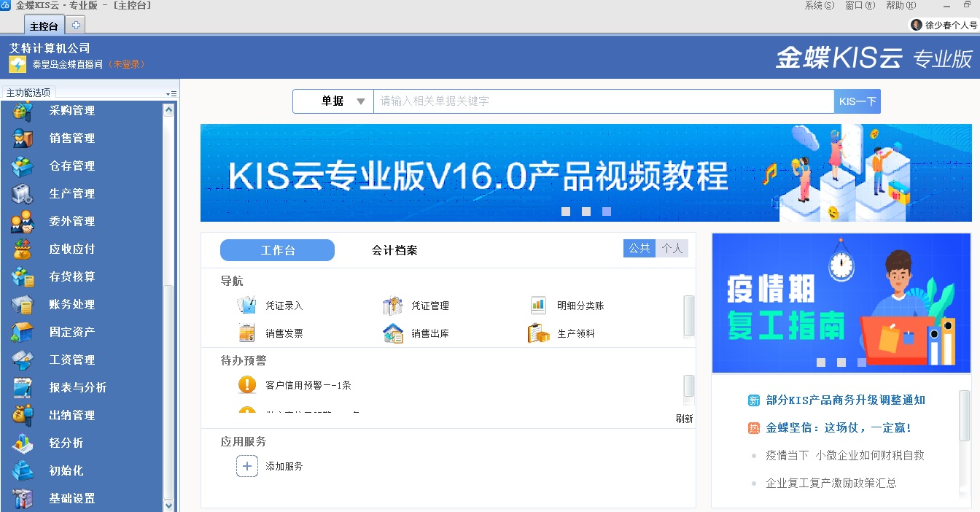
Task: Open 凭证录入 navigation shortcut icon
Action: tap(246, 306)
